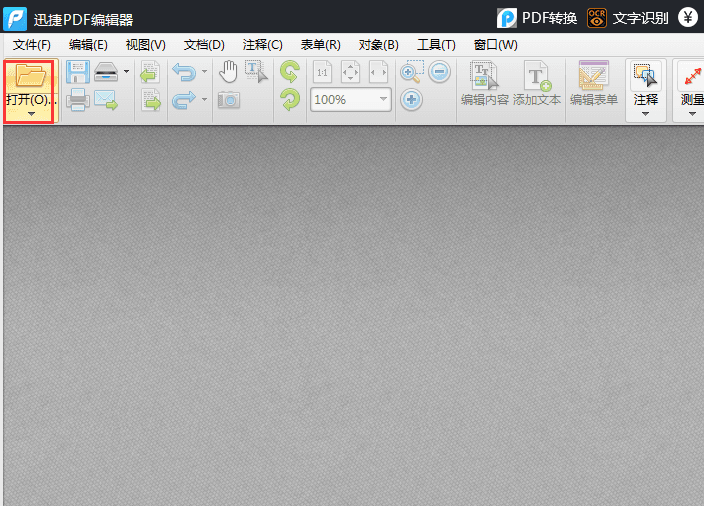Image resolution: width=704 pixels, height=506 pixels.
Task: Click the Snapshot camera icon
Action: (x=229, y=100)
